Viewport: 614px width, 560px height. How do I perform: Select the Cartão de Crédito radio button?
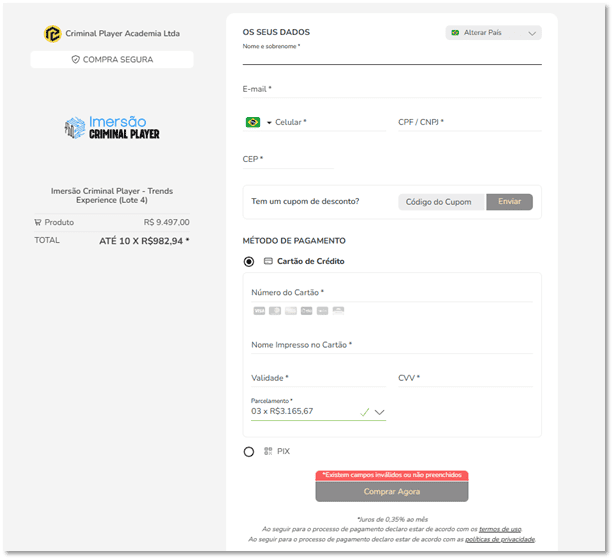point(249,262)
